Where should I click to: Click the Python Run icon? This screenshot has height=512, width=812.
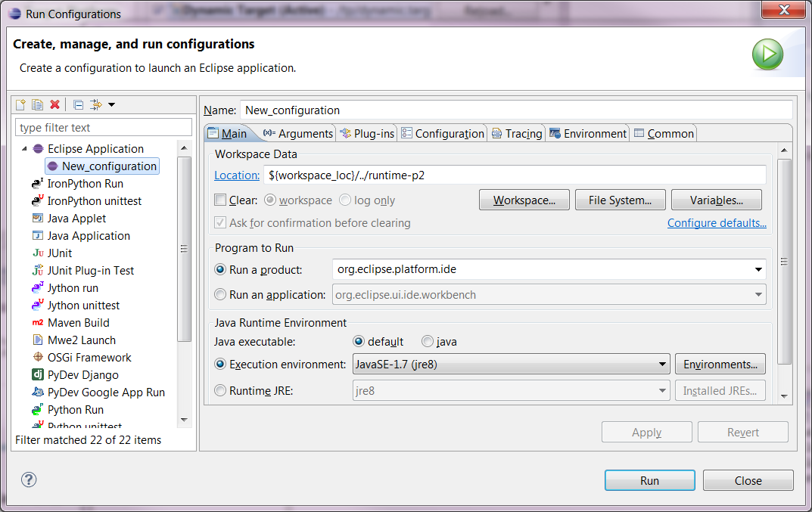click(38, 409)
